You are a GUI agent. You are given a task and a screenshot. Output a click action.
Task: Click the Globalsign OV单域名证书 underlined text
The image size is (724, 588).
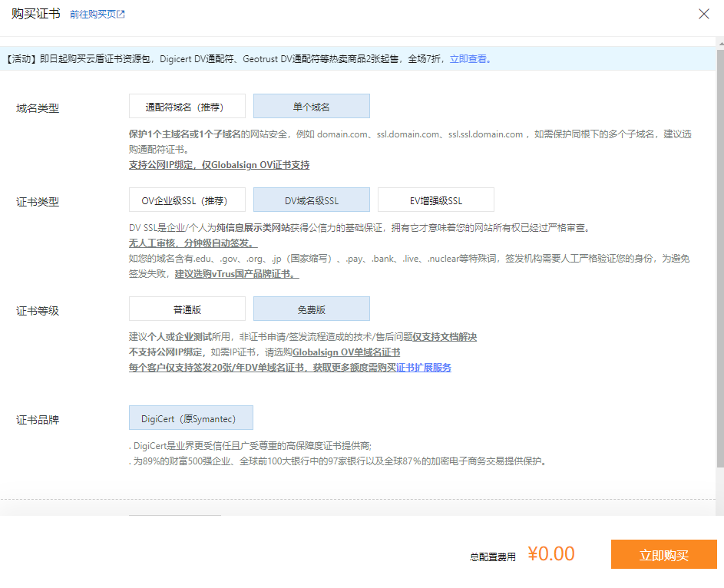coord(346,352)
